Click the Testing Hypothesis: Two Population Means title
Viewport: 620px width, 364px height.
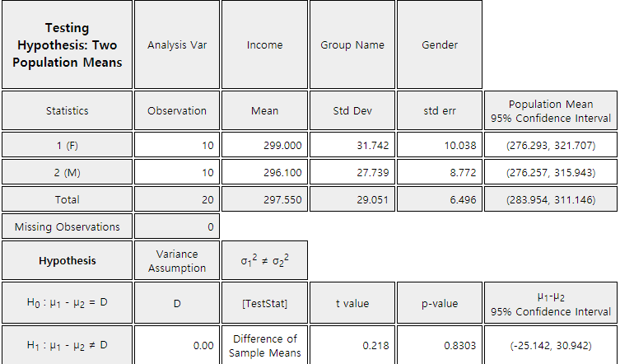pyautogui.click(x=68, y=44)
